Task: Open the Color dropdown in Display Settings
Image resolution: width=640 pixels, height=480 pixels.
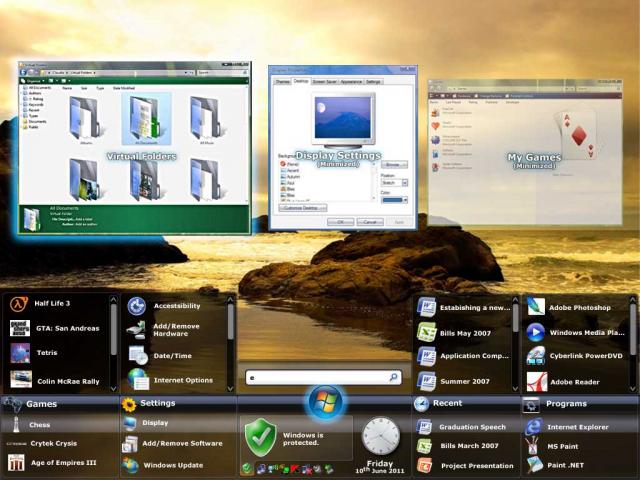Action: (395, 200)
